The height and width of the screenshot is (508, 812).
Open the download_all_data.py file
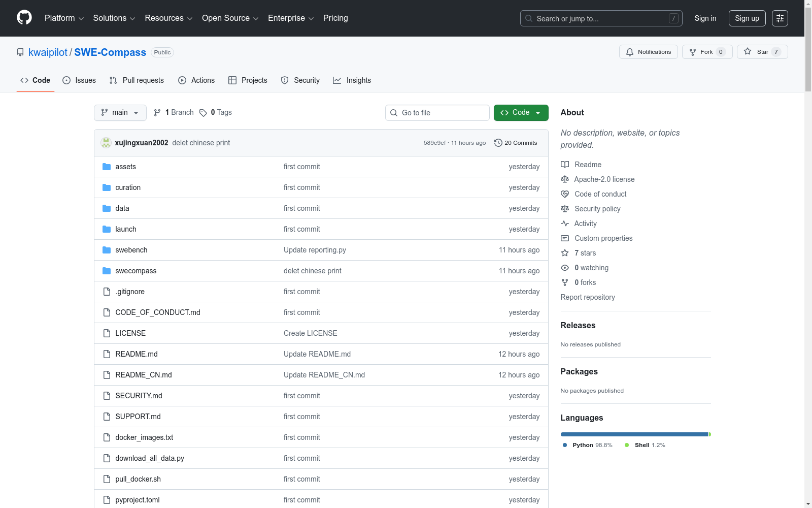150,458
